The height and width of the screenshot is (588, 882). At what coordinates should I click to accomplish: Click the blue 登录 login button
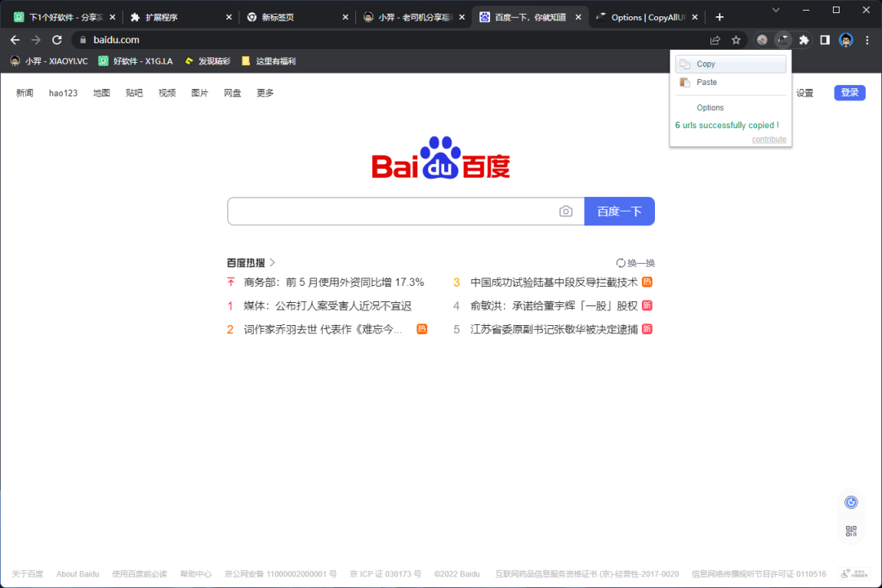tap(849, 92)
